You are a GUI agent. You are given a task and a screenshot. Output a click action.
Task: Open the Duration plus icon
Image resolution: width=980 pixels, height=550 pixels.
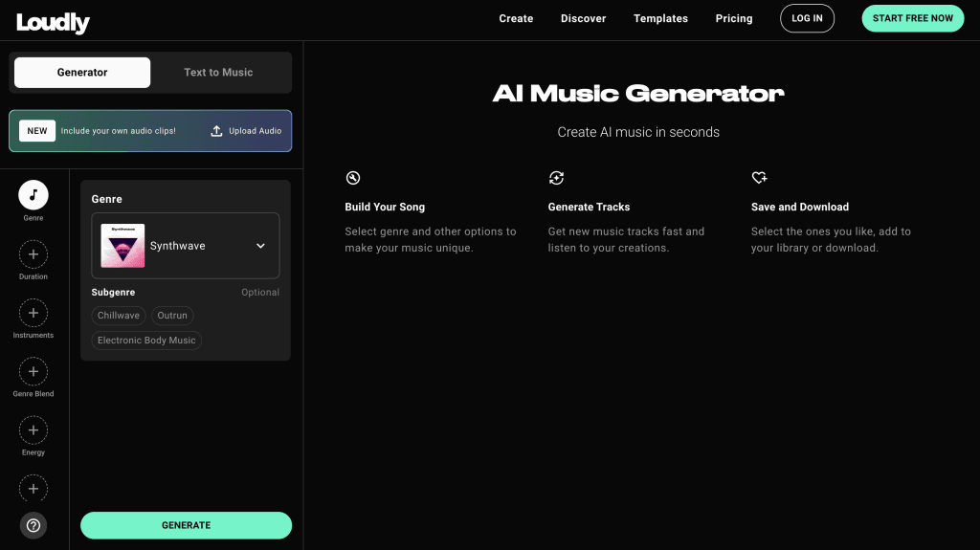[x=33, y=254]
